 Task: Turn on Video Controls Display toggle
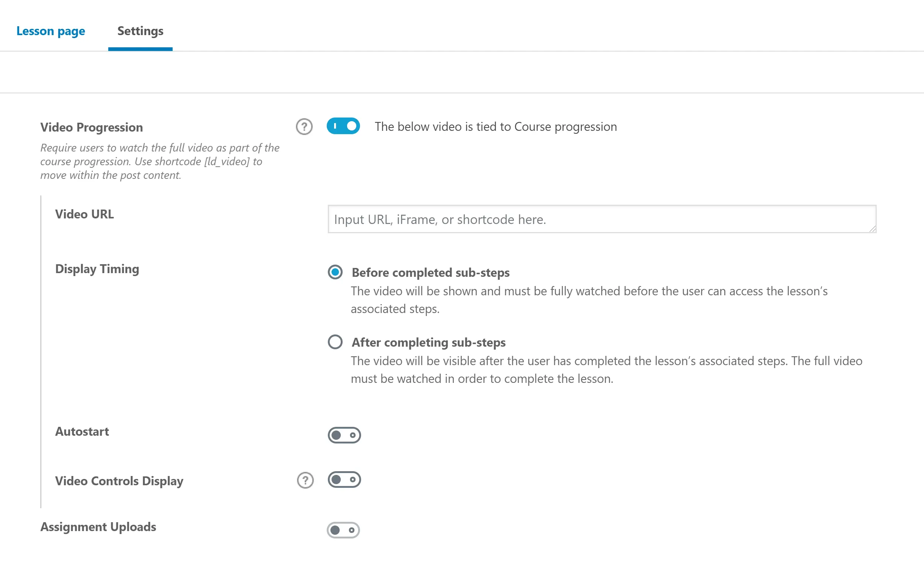point(344,479)
